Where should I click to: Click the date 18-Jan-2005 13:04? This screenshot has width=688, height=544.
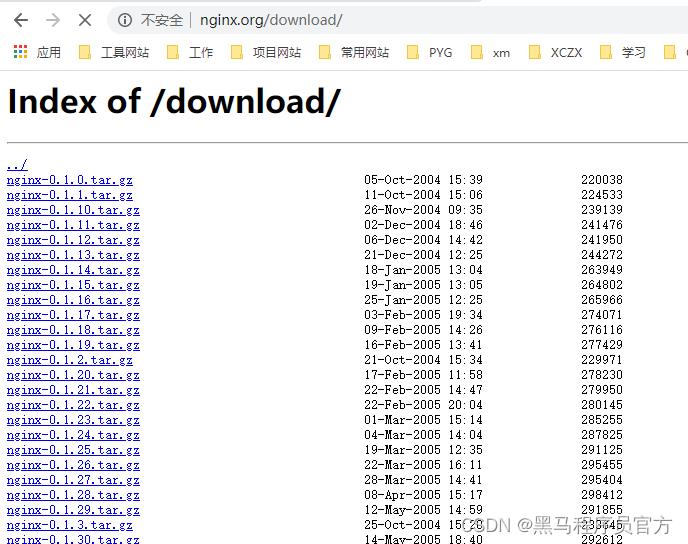pyautogui.click(x=423, y=269)
